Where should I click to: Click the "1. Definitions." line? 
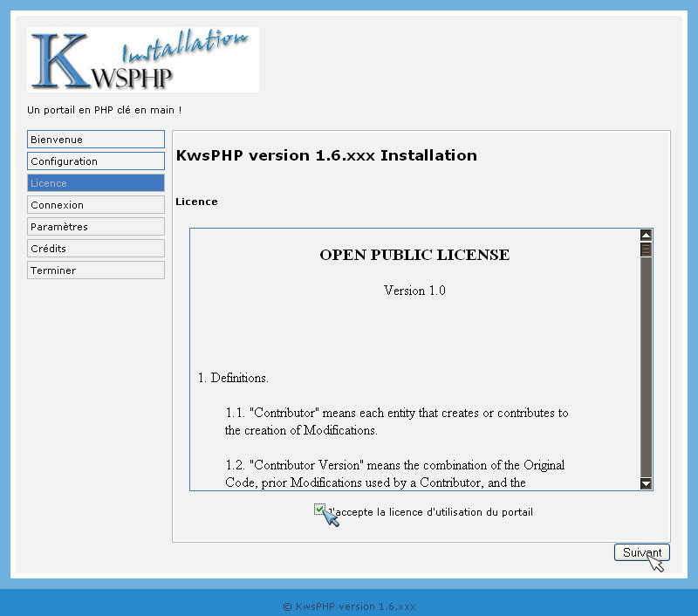coord(233,378)
